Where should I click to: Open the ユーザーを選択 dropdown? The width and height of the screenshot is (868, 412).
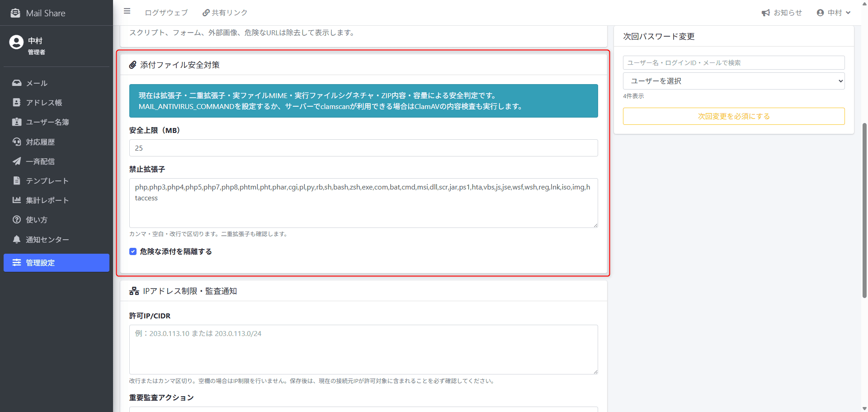click(734, 81)
